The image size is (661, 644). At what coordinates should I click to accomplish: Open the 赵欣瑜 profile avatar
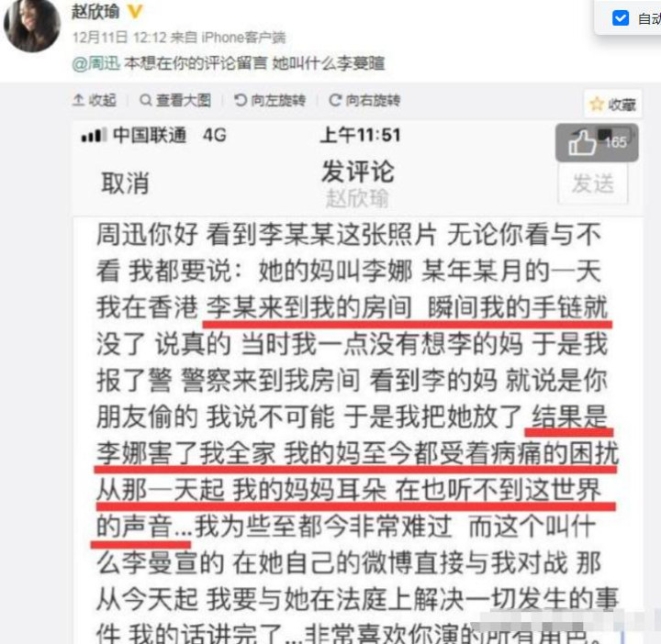coord(32,25)
